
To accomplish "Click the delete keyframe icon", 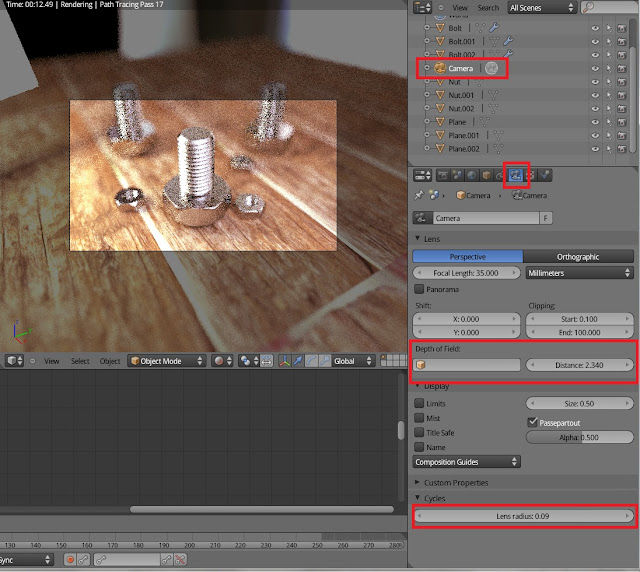I will pos(180,560).
